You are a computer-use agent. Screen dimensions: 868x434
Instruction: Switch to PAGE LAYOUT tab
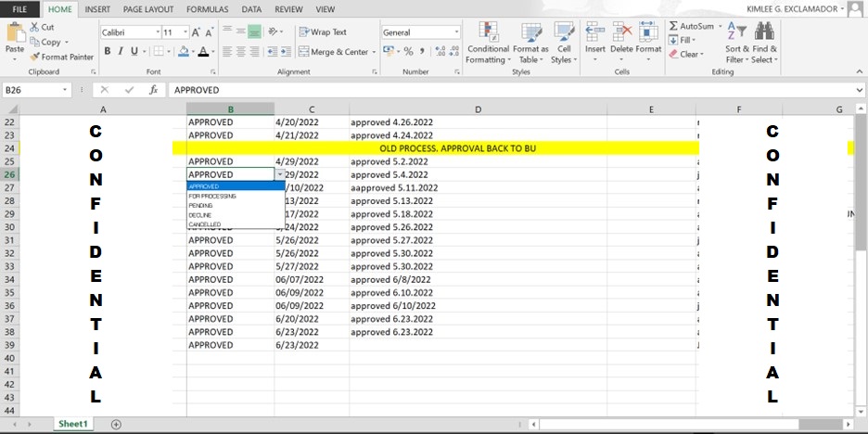pyautogui.click(x=148, y=9)
